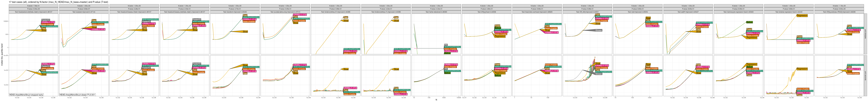
Task: Click the 'N.factor: 7.56e-01' strip
Action: tap(33, 6)
